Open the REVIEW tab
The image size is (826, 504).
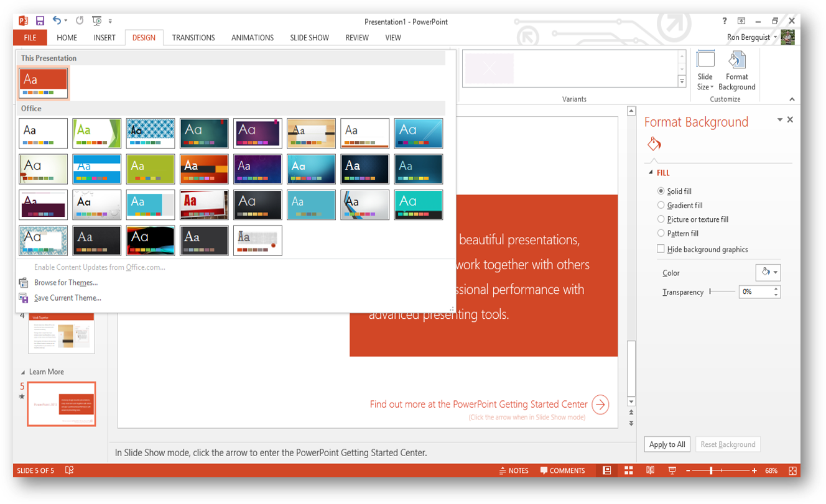tap(357, 38)
